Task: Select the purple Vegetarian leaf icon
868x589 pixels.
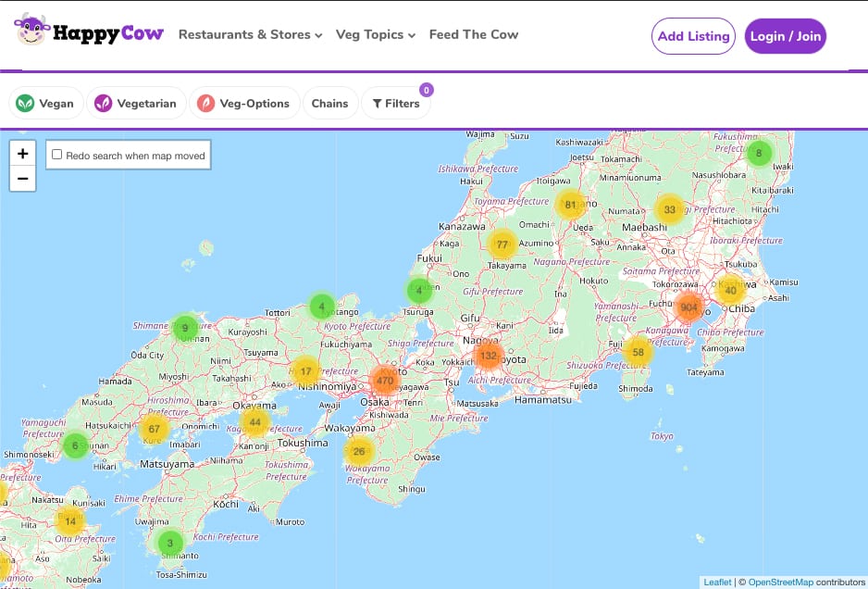Action: [x=103, y=103]
